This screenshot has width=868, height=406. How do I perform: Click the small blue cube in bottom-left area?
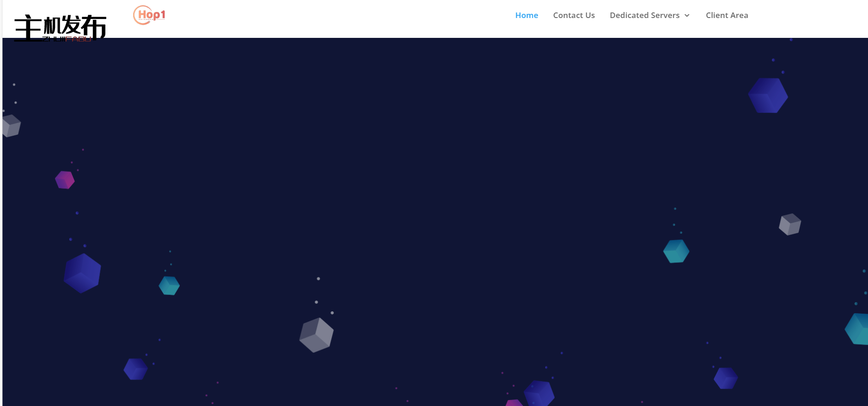pyautogui.click(x=135, y=369)
